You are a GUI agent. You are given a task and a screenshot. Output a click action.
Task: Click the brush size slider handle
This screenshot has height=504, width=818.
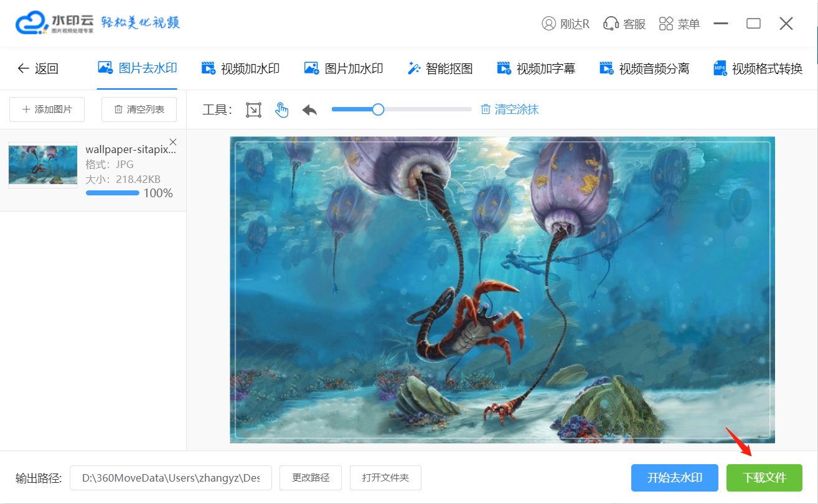(x=378, y=110)
